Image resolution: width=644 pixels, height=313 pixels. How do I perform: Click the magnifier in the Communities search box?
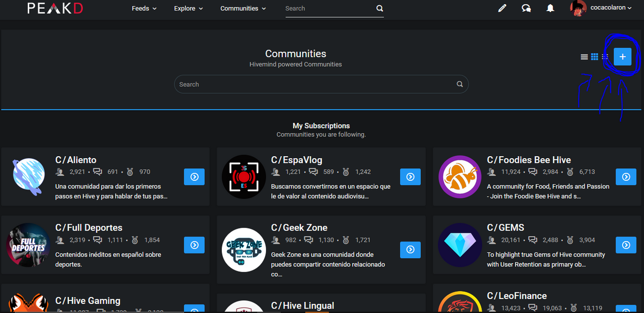(x=459, y=84)
